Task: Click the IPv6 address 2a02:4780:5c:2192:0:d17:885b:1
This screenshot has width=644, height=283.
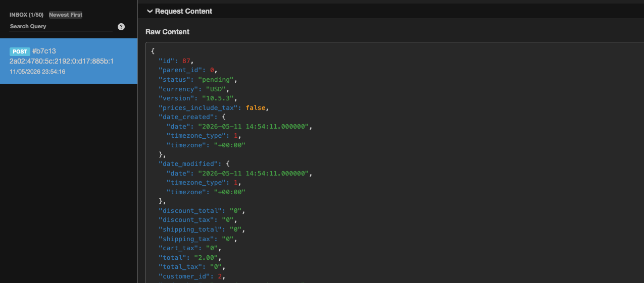Action: 62,61
